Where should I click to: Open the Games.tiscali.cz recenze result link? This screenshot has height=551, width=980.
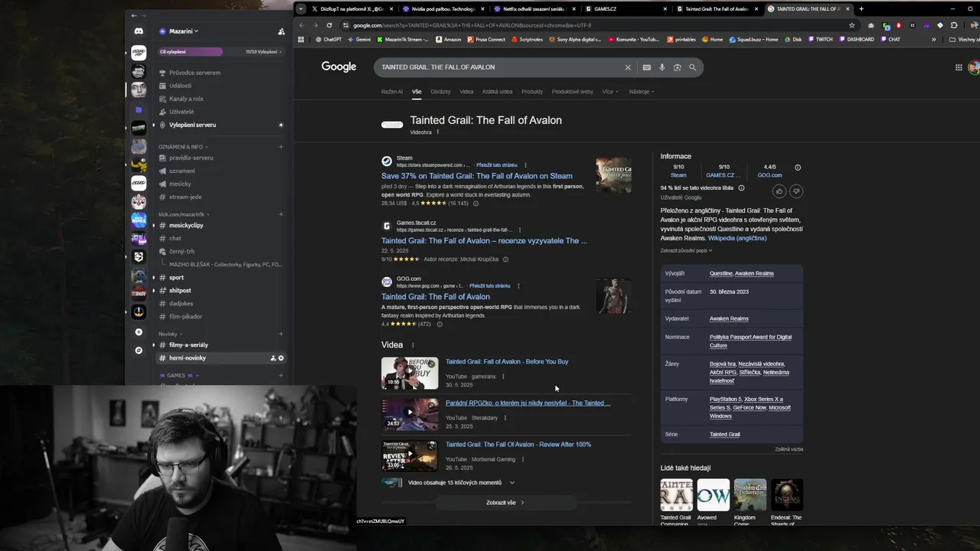(x=484, y=241)
